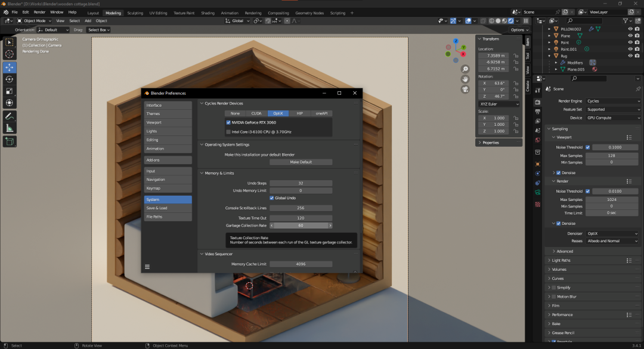This screenshot has width=644, height=349.
Task: Click the Make Default button
Action: [x=301, y=162]
